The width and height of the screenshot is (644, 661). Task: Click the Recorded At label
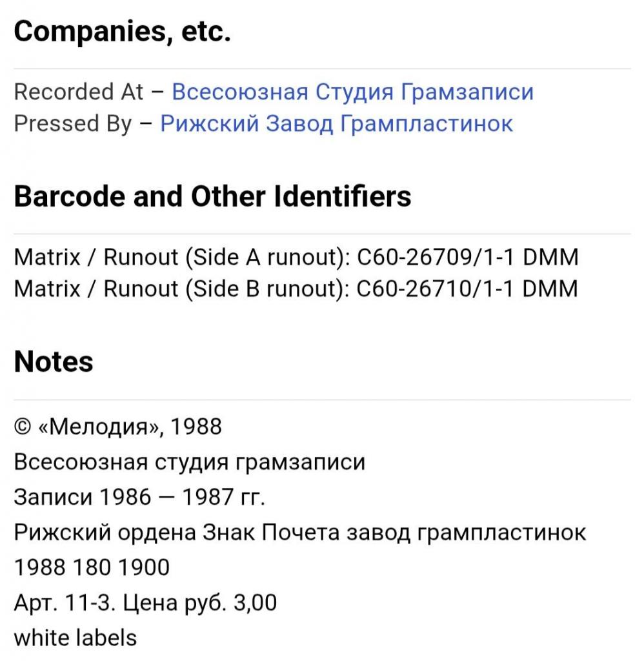tap(78, 92)
